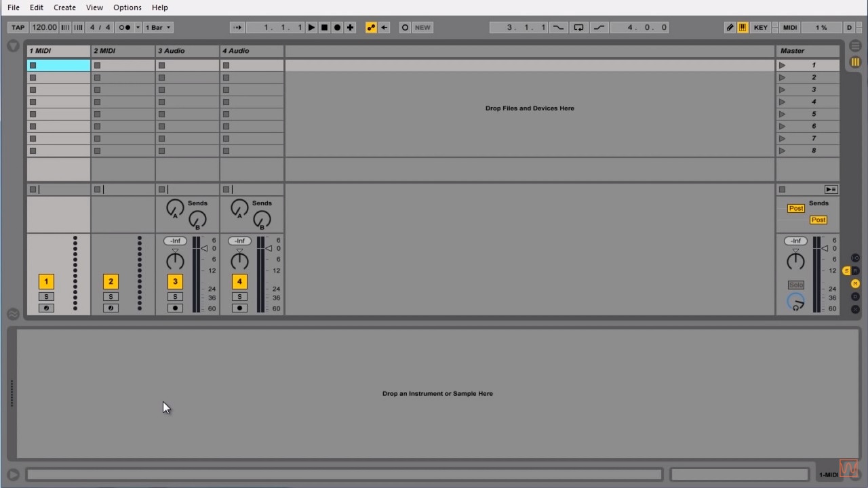868x488 pixels.
Task: Open the 1 Bar quantization dropdown
Action: (159, 28)
